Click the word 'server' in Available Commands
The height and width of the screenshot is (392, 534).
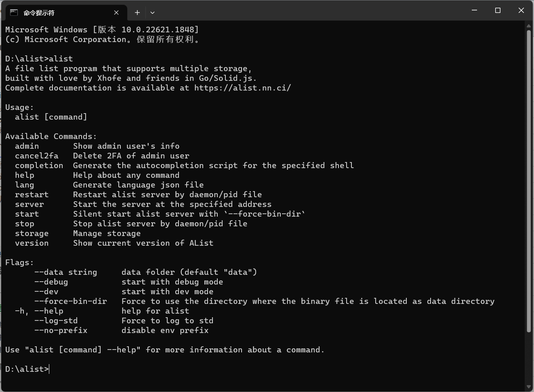29,204
